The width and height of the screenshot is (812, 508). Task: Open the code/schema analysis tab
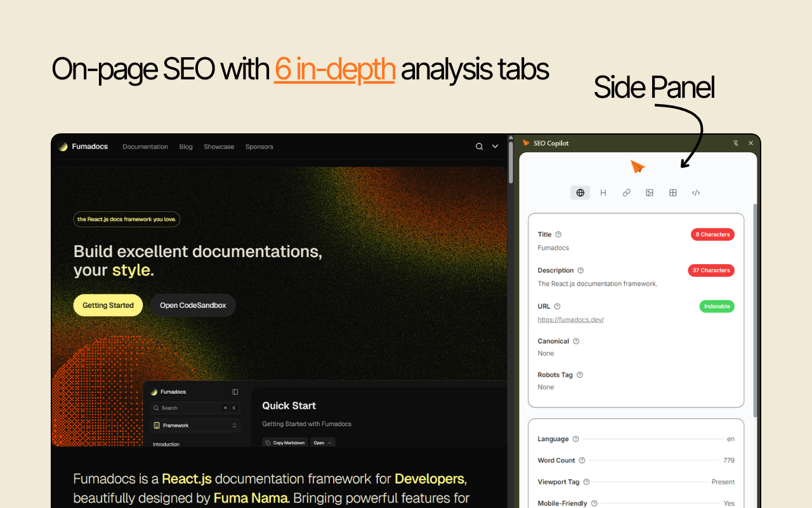click(695, 192)
